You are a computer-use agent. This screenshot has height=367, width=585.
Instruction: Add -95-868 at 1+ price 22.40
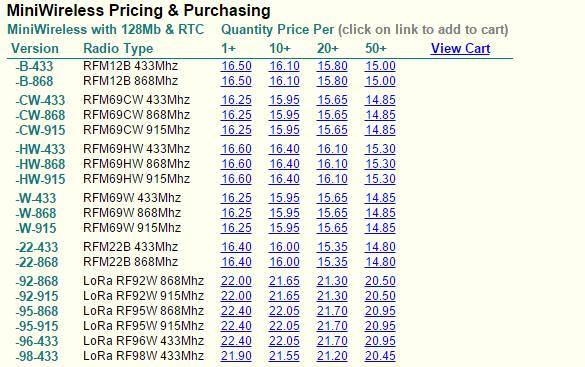click(x=236, y=311)
